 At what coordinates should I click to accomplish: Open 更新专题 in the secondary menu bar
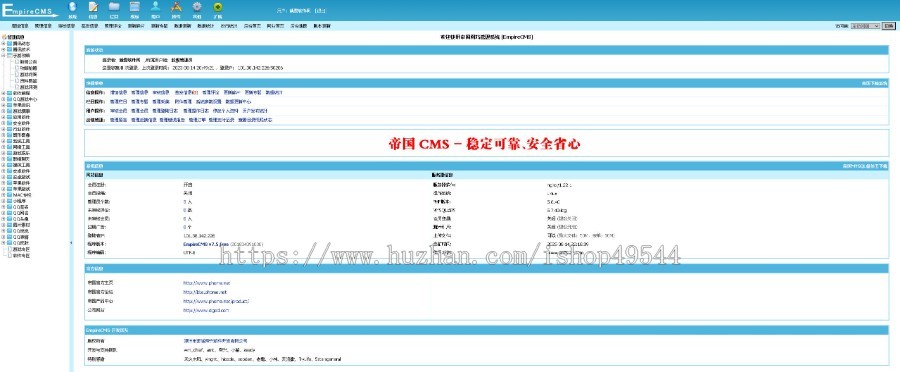160,26
